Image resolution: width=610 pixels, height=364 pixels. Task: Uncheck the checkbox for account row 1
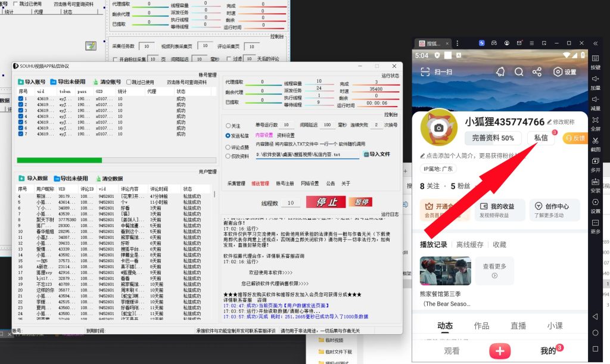(x=21, y=98)
